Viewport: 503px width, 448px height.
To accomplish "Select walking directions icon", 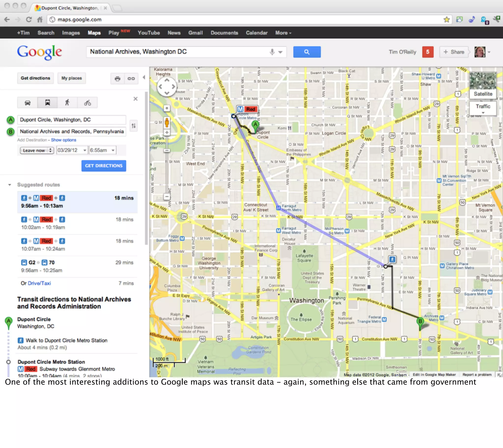I will click(x=67, y=103).
